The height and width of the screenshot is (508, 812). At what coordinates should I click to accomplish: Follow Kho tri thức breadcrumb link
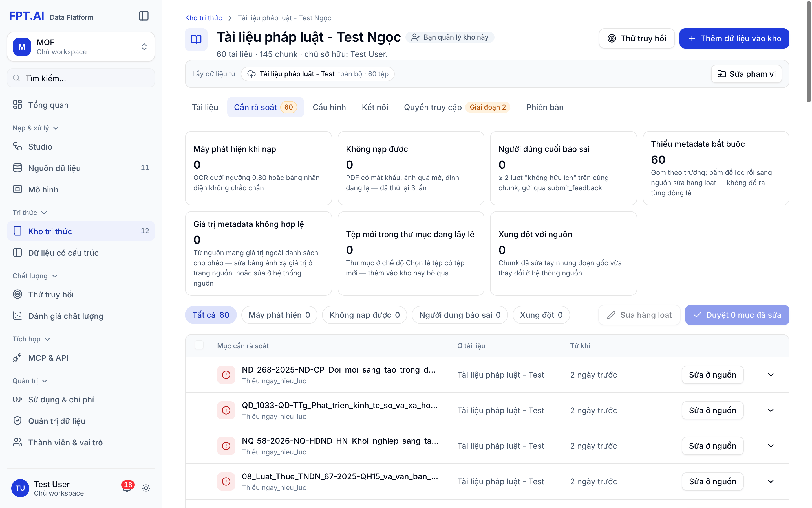coord(203,18)
